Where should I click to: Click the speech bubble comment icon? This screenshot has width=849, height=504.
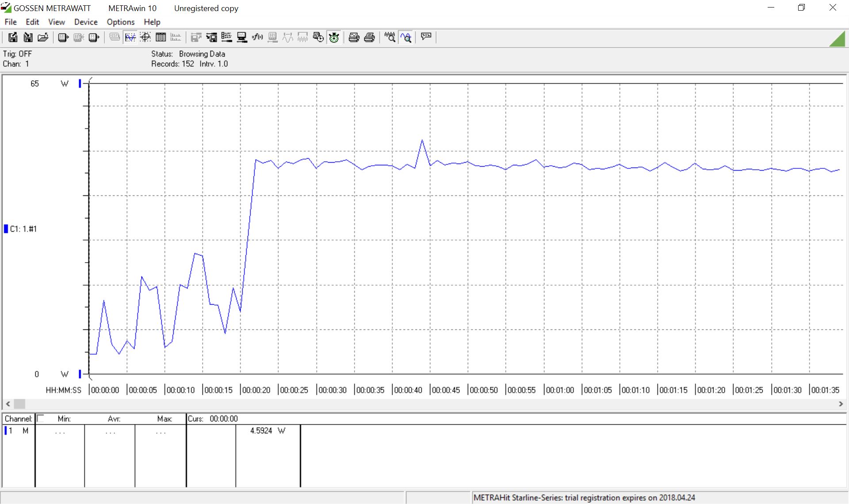(426, 37)
